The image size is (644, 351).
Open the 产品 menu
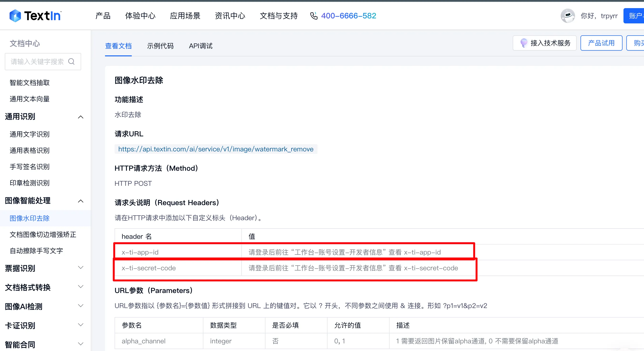103,16
